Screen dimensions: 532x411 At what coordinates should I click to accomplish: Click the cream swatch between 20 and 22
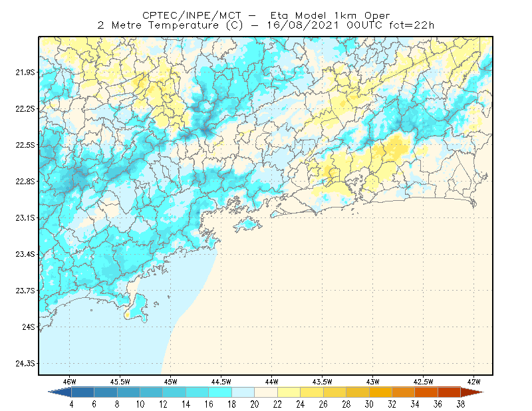[x=266, y=392]
